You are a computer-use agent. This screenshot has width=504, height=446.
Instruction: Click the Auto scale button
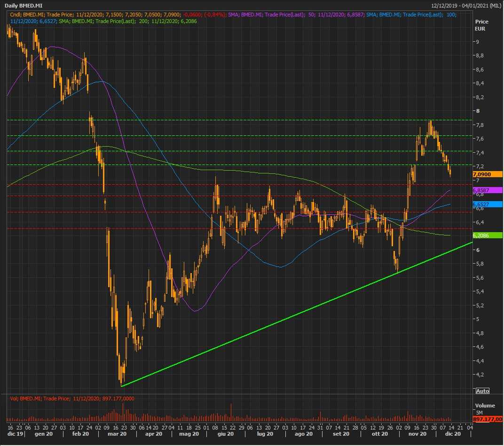click(482, 391)
